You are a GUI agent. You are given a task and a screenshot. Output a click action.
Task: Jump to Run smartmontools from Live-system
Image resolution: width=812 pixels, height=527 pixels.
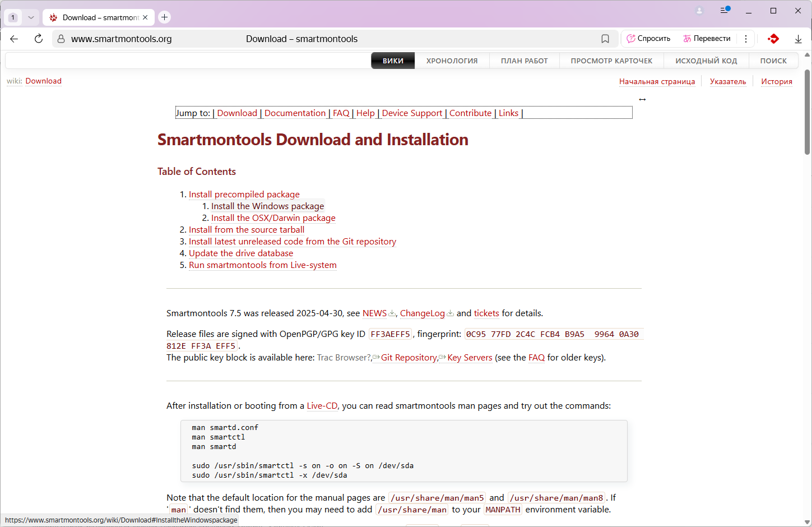click(x=263, y=265)
